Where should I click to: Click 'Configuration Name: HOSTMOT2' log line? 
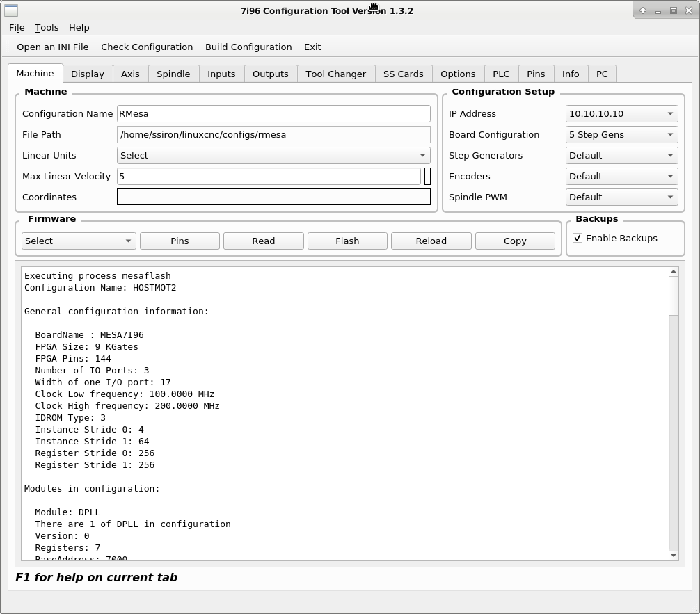pos(100,288)
